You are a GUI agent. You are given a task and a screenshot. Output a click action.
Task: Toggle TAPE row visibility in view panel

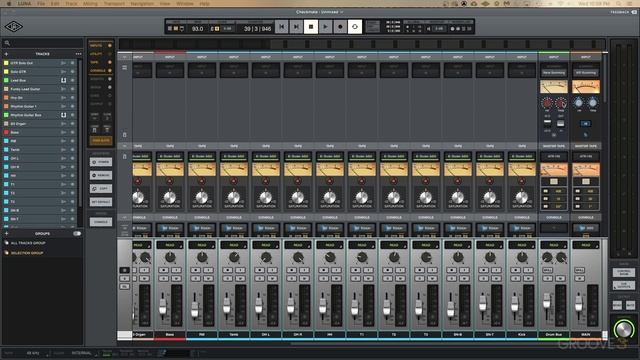pos(110,62)
